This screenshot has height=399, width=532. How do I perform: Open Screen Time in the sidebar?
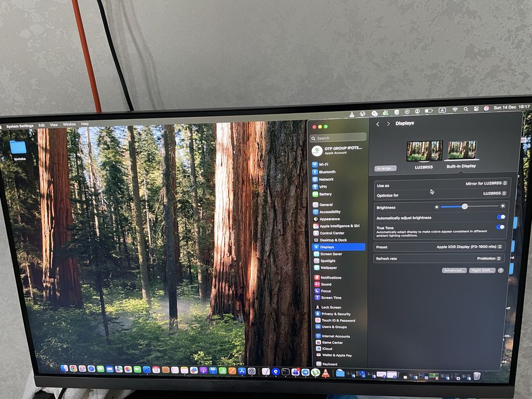click(328, 298)
